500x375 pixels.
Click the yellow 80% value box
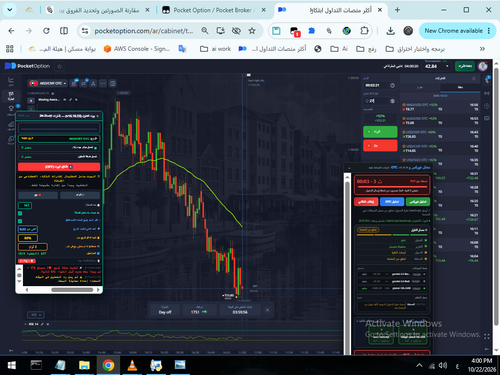click(28, 238)
